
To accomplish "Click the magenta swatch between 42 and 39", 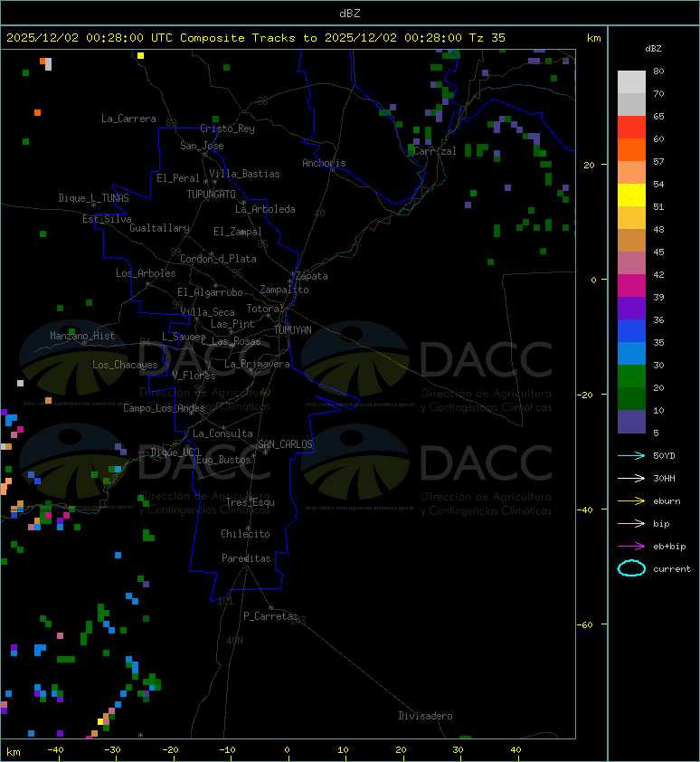I will pos(631,286).
